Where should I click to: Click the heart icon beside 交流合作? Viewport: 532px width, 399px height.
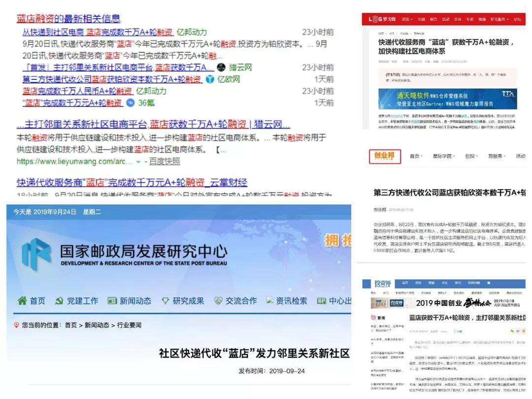[219, 300]
